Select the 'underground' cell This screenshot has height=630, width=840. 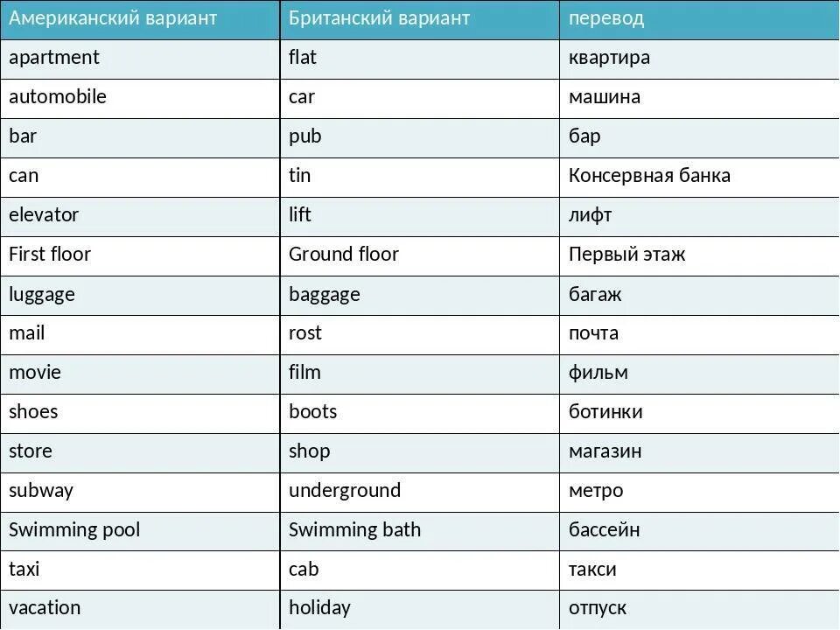click(x=419, y=493)
